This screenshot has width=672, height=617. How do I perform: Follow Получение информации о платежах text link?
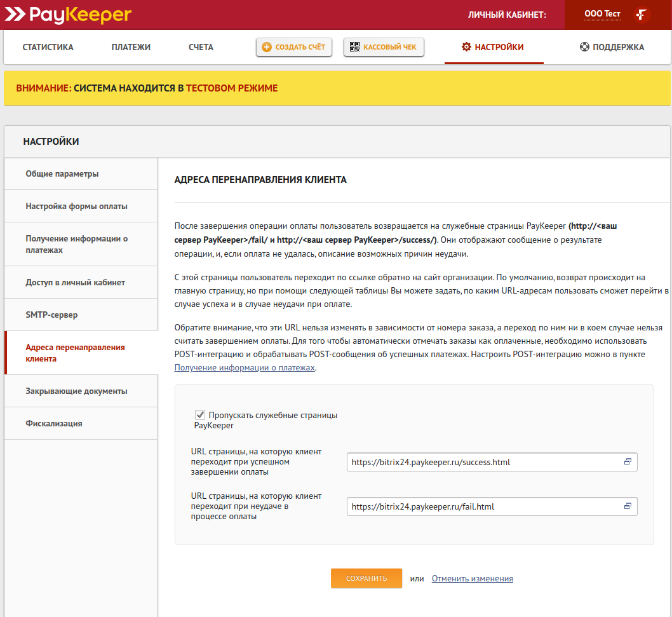coord(245,367)
